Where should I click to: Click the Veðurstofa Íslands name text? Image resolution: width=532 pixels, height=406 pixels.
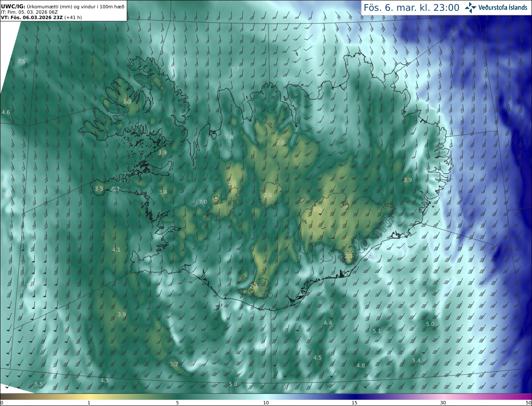502,7
